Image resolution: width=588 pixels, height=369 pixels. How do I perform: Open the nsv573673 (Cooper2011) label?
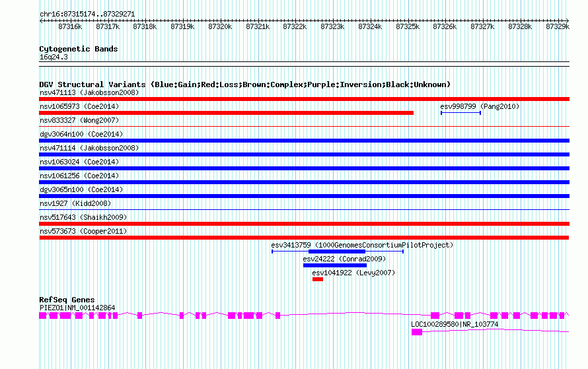pyautogui.click(x=83, y=231)
